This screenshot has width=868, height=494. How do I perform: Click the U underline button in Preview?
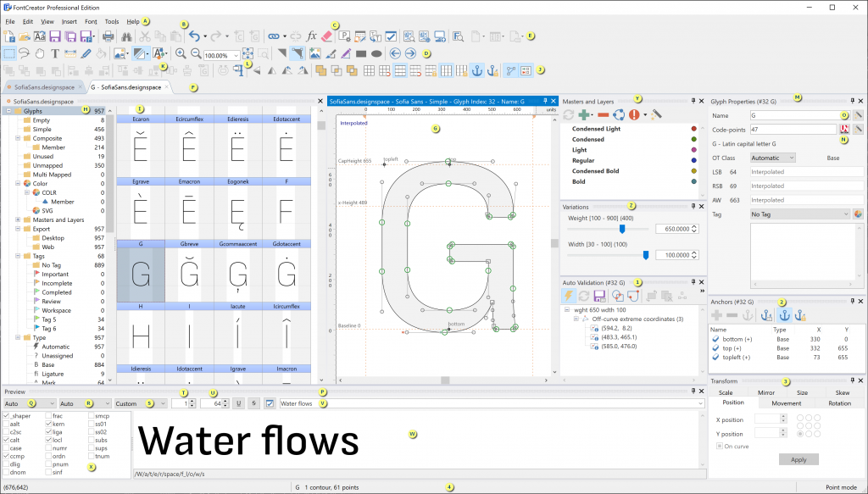[238, 403]
